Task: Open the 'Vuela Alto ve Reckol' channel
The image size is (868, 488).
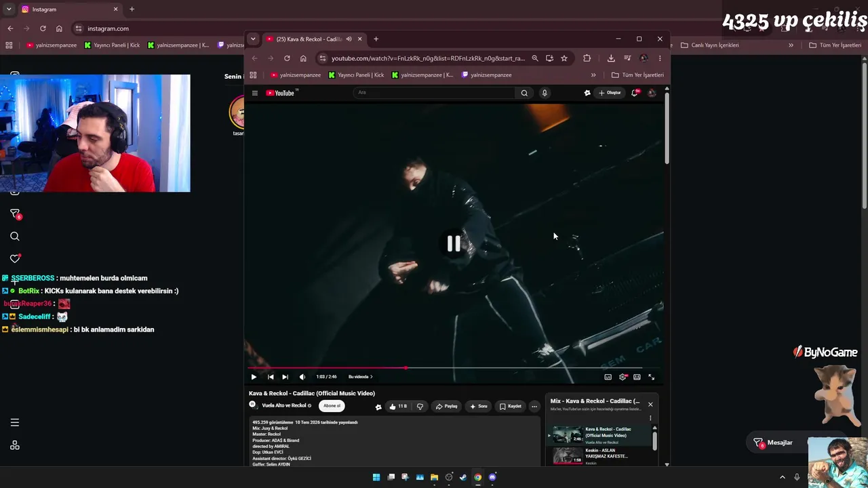Action: (x=284, y=406)
